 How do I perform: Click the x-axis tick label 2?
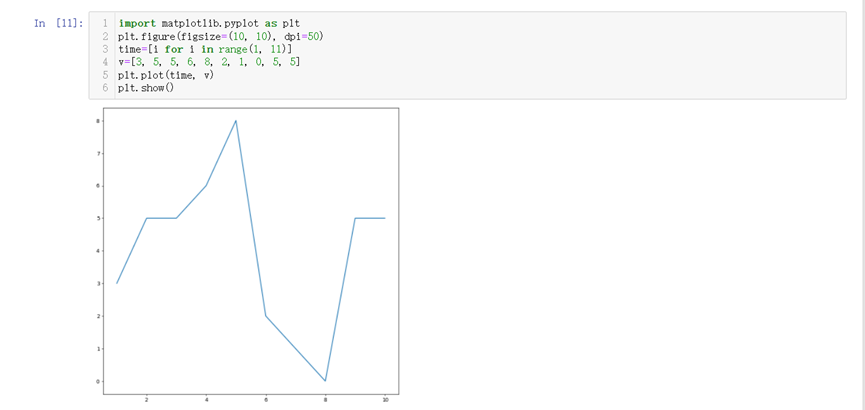tap(146, 400)
